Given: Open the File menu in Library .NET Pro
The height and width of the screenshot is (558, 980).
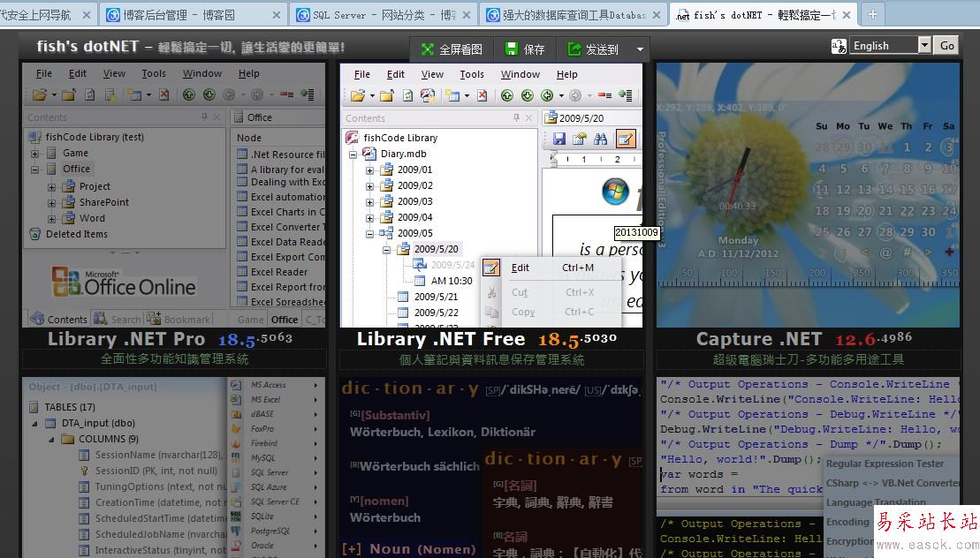Looking at the screenshot, I should tap(44, 73).
